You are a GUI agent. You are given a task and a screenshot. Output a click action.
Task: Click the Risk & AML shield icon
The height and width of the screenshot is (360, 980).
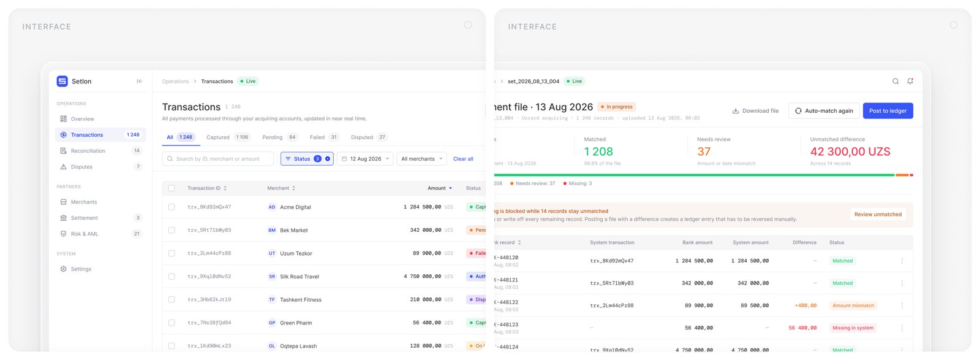coord(64,234)
